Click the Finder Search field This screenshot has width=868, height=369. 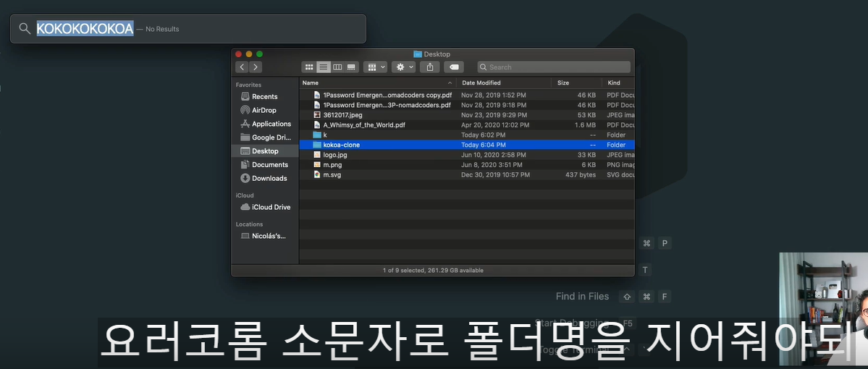[554, 67]
